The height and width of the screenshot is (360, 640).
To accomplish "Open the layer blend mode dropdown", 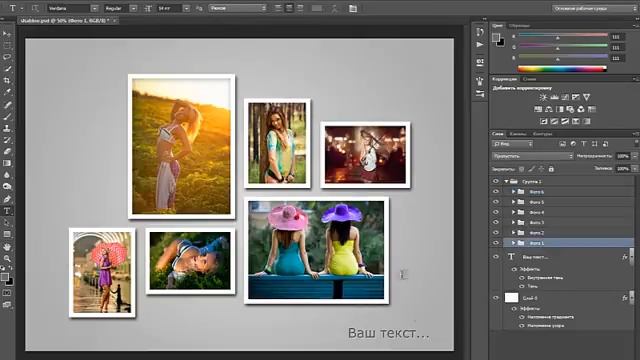I will (x=532, y=156).
